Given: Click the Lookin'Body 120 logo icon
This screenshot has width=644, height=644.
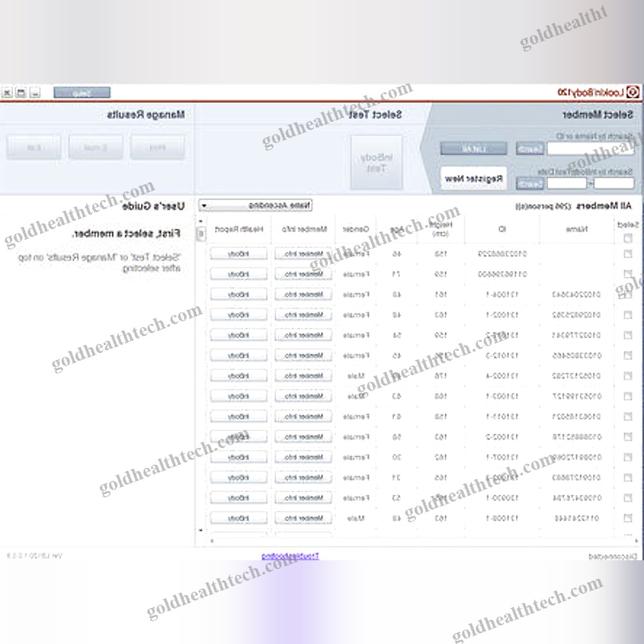Looking at the screenshot, I should 633,92.
